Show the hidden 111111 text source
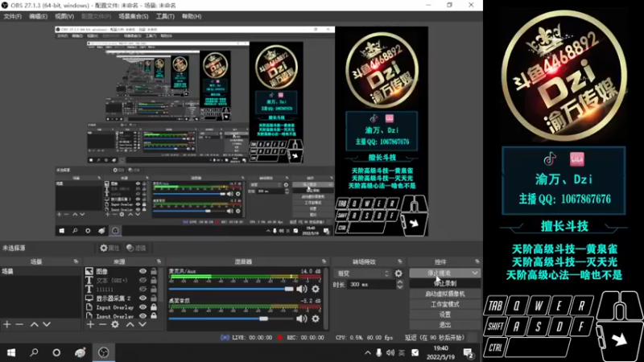The width and height of the screenshot is (644, 362). click(x=142, y=290)
